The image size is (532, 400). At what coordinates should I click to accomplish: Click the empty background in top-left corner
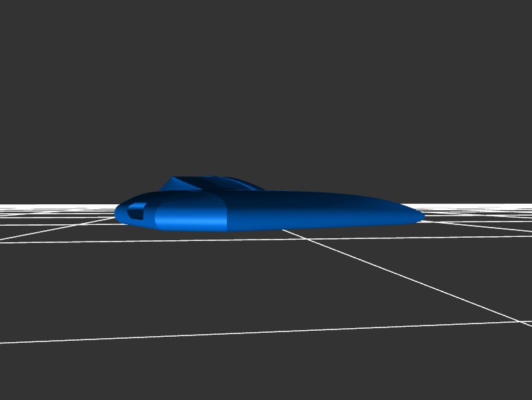27,27
